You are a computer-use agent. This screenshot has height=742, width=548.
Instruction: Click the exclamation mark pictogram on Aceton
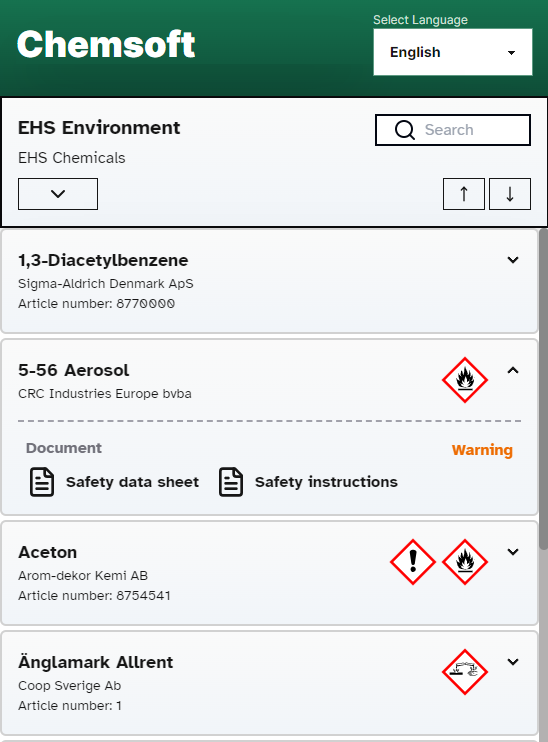tap(413, 562)
